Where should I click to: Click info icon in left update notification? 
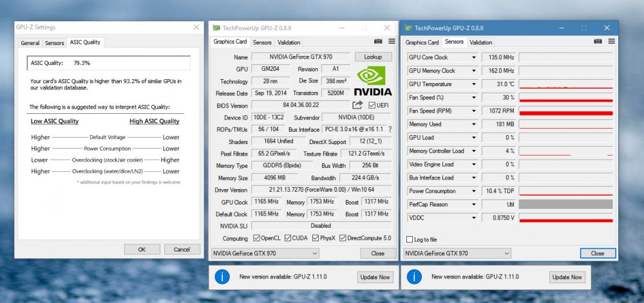pos(222,277)
